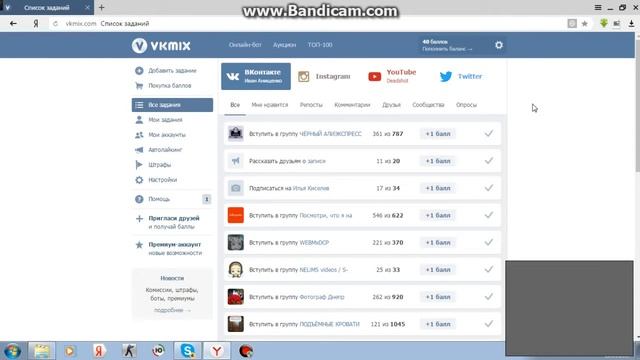
Task: Select the Все tab
Action: (235, 105)
